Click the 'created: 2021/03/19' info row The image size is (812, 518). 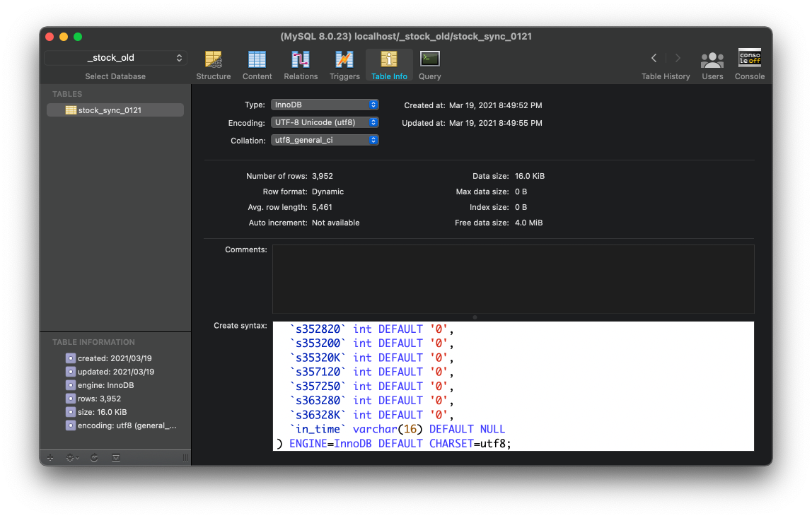[109, 358]
